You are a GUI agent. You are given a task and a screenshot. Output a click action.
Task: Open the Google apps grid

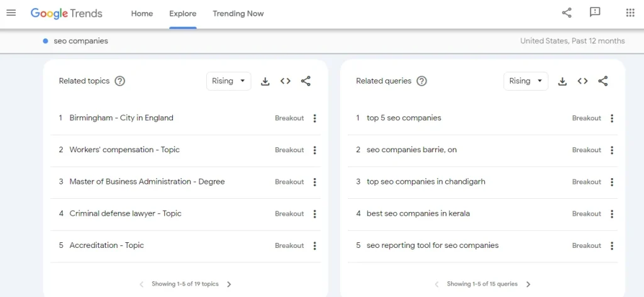click(630, 13)
